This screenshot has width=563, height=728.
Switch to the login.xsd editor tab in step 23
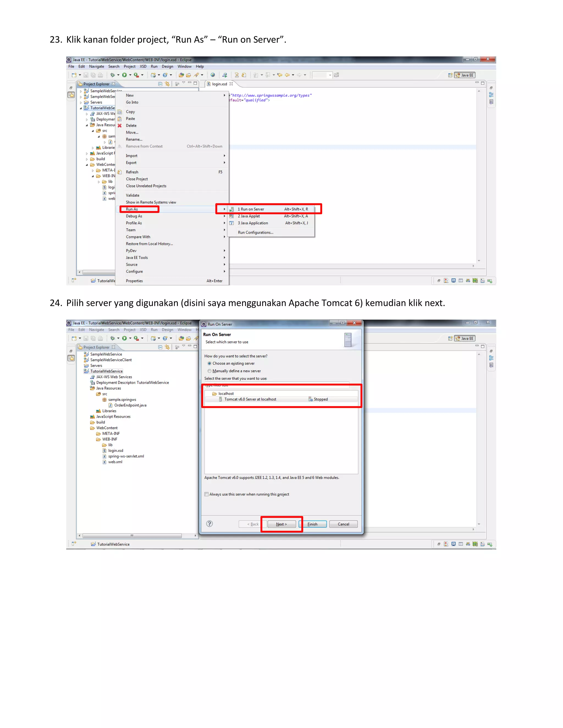click(x=219, y=84)
